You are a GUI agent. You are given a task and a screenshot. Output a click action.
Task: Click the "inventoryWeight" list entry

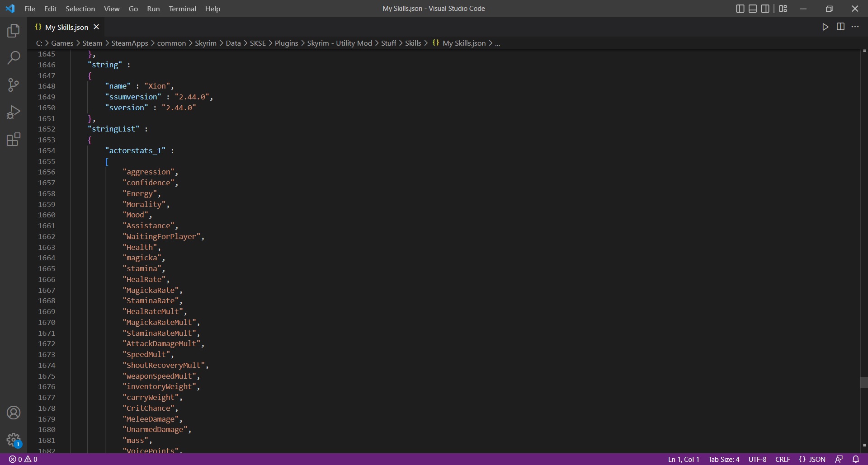click(159, 386)
